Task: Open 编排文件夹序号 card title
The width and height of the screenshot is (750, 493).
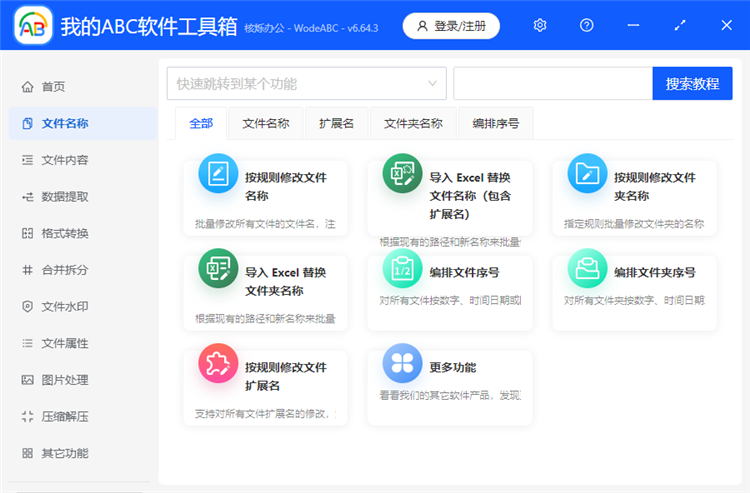Action: pyautogui.click(x=654, y=273)
